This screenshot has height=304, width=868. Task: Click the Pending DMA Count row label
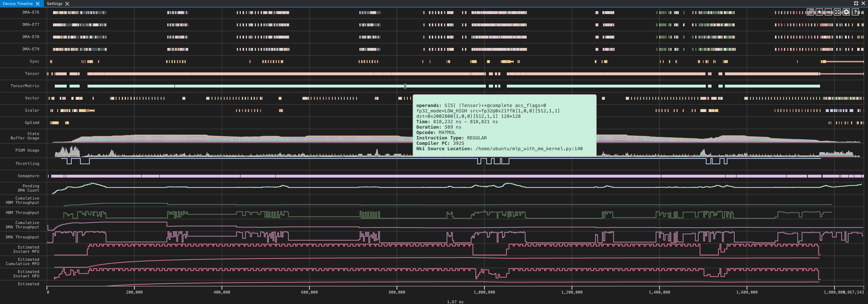(28, 188)
